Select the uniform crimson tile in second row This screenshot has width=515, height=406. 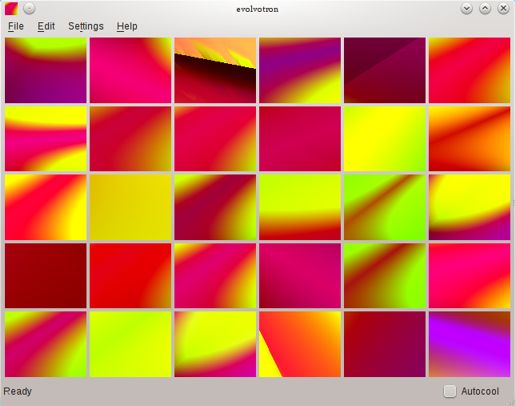coord(300,139)
